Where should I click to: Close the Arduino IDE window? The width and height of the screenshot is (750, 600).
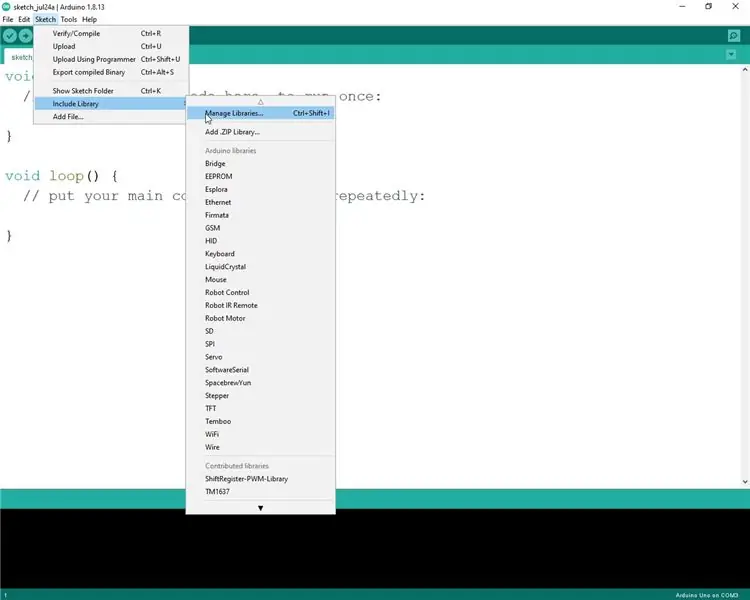tap(735, 7)
